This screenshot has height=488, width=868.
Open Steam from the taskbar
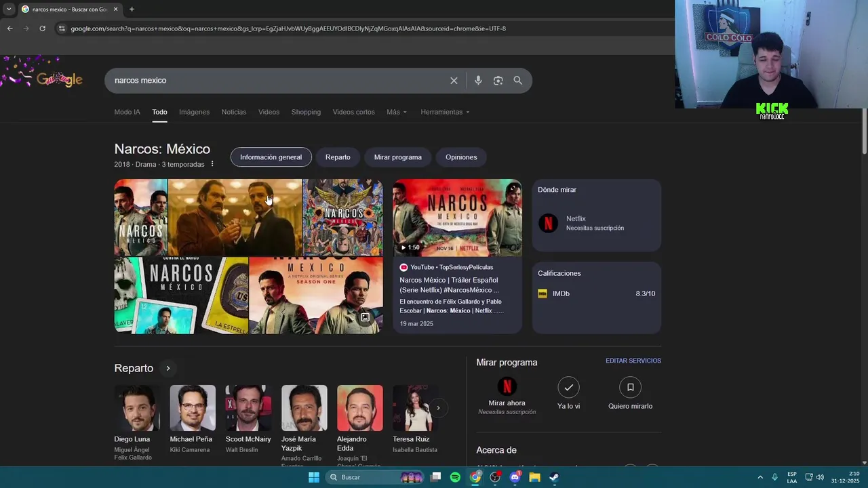(554, 477)
